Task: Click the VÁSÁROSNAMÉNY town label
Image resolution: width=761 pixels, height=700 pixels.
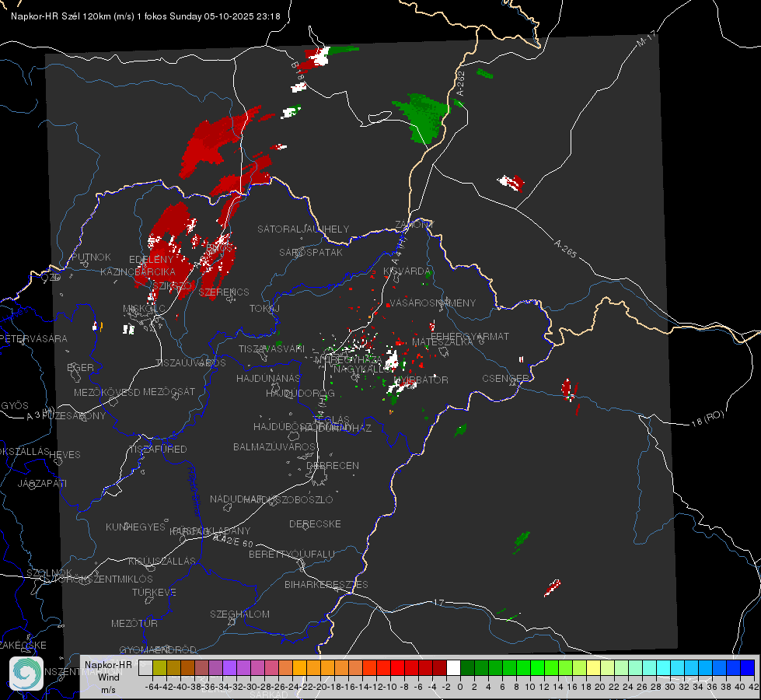Action: pos(433,303)
